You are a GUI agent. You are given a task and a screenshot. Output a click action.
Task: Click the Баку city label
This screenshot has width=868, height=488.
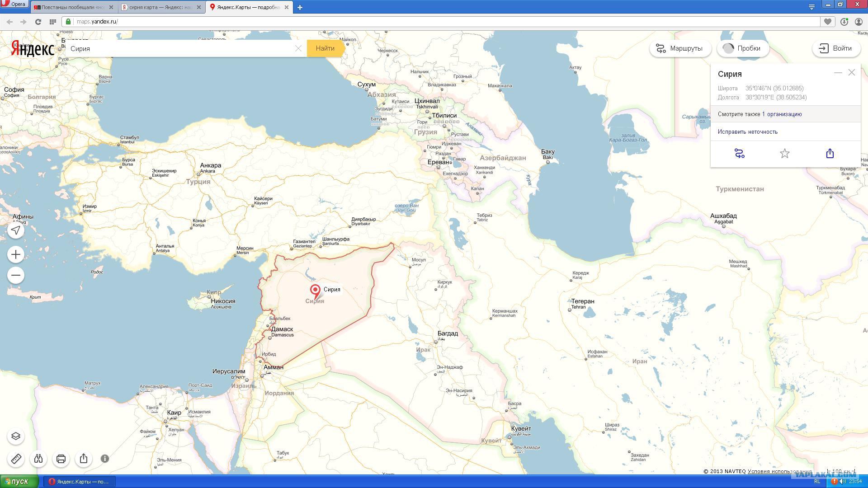click(x=548, y=152)
